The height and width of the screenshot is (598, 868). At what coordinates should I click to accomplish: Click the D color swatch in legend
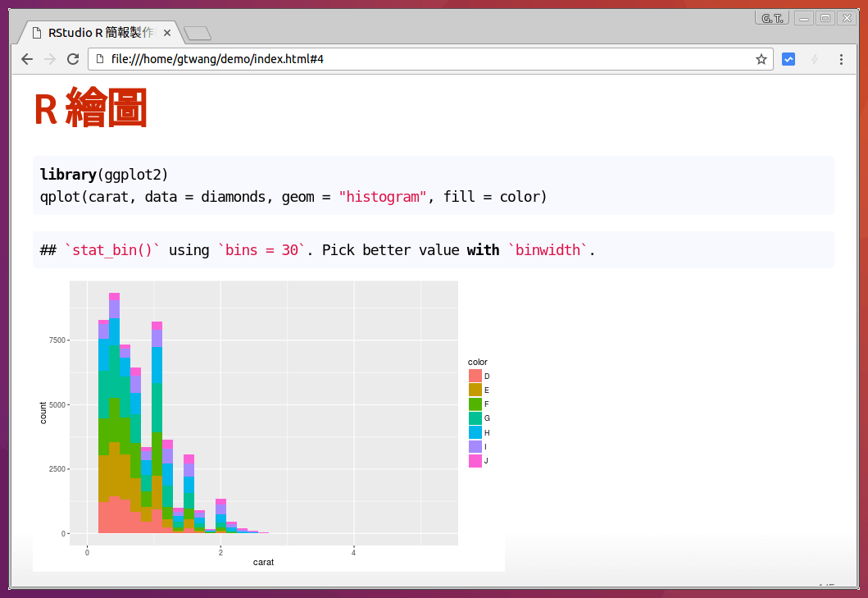(475, 376)
